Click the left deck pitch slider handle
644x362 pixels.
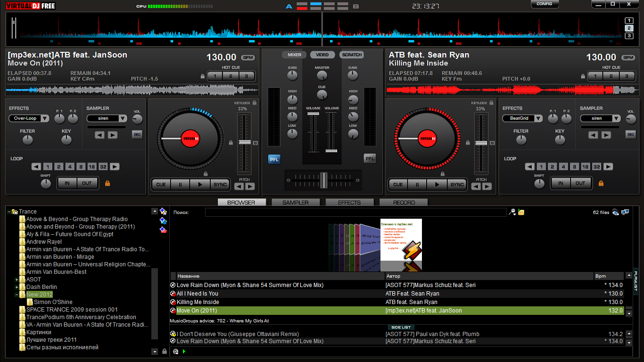[x=244, y=142]
